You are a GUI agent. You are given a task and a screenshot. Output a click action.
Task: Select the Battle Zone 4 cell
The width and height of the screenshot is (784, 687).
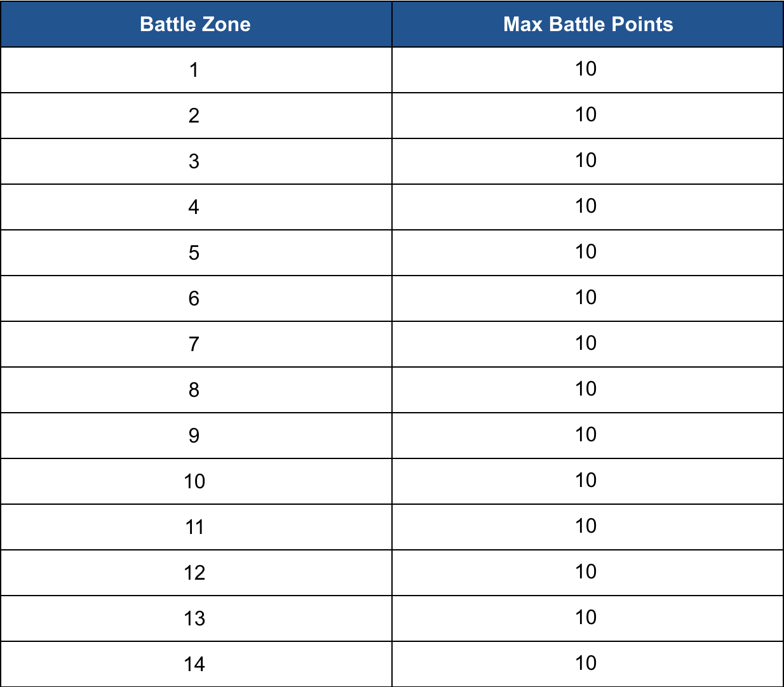coord(196,207)
